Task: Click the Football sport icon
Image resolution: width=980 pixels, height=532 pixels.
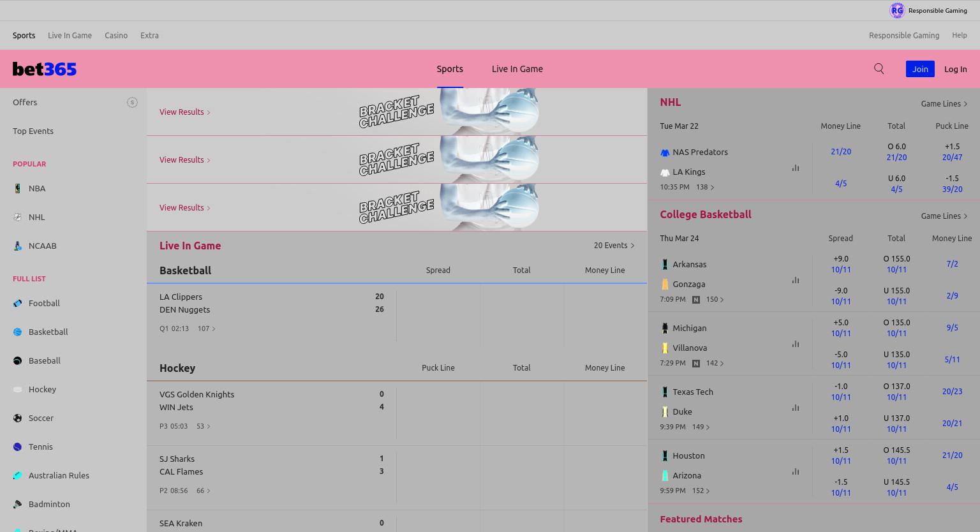Action: (x=18, y=303)
